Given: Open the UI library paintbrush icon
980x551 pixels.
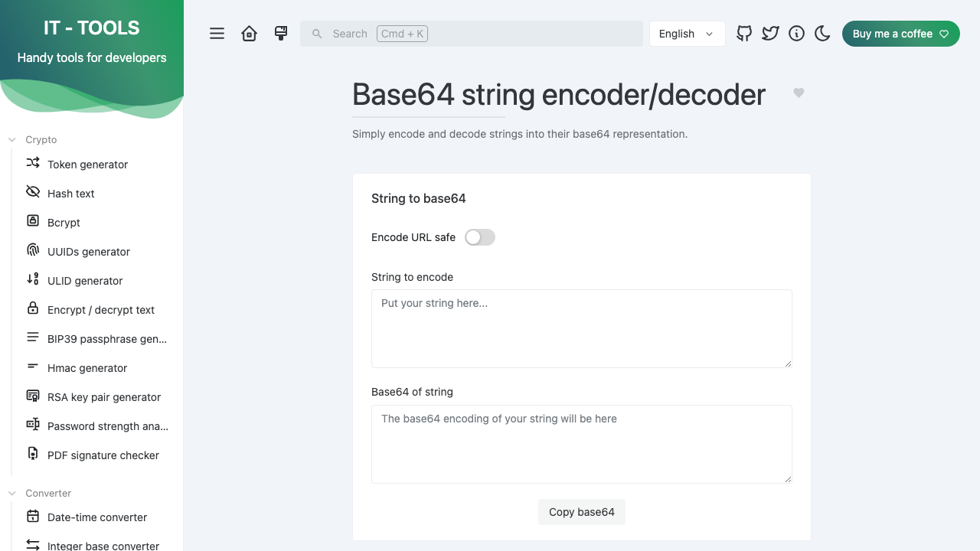Looking at the screenshot, I should click(281, 34).
